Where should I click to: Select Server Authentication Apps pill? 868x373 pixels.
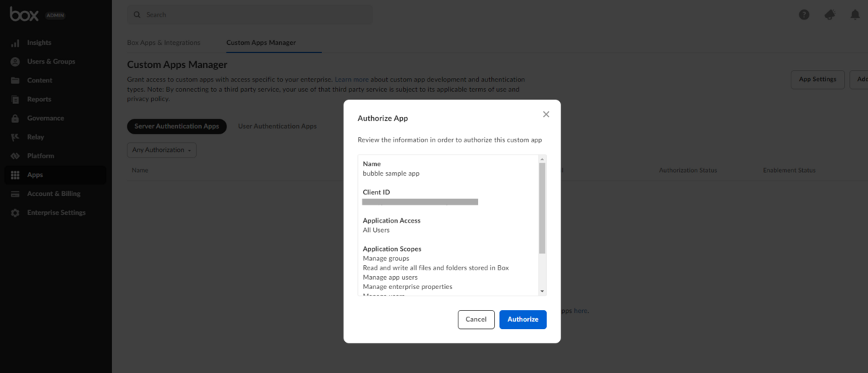click(x=176, y=126)
